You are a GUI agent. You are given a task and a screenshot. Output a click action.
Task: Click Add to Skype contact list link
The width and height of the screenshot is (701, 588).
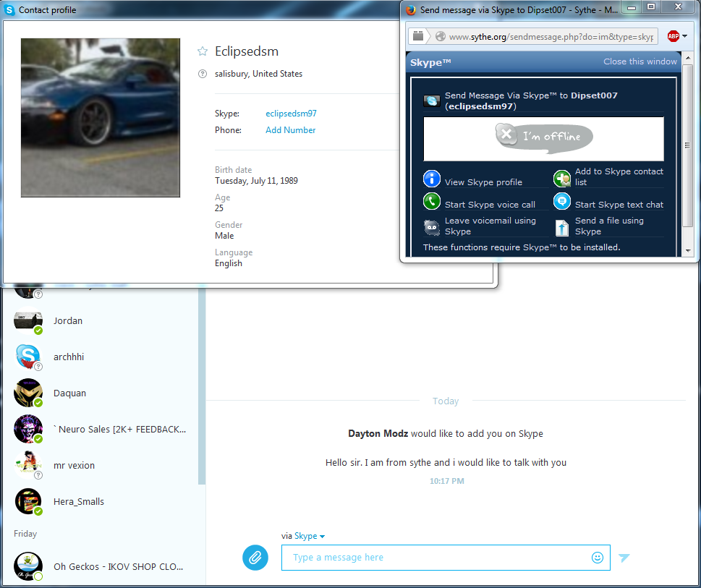coord(619,176)
